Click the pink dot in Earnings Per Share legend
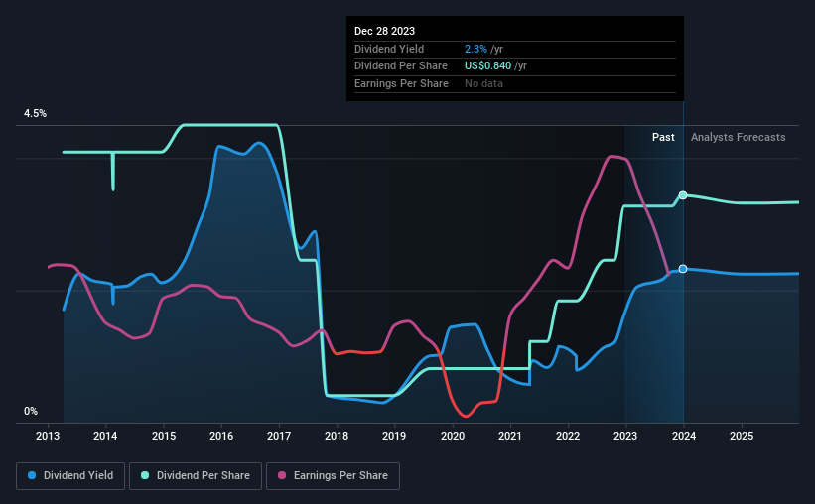This screenshot has height=504, width=815. coord(282,475)
